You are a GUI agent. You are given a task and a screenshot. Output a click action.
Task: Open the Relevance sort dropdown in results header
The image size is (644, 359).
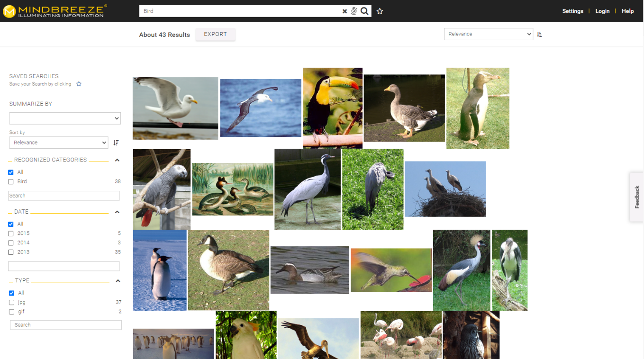489,34
